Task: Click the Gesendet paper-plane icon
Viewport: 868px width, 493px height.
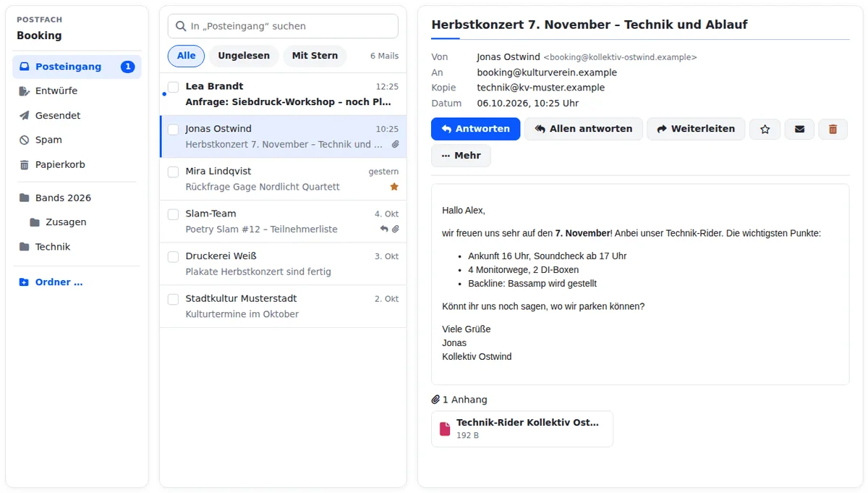Action: click(24, 116)
